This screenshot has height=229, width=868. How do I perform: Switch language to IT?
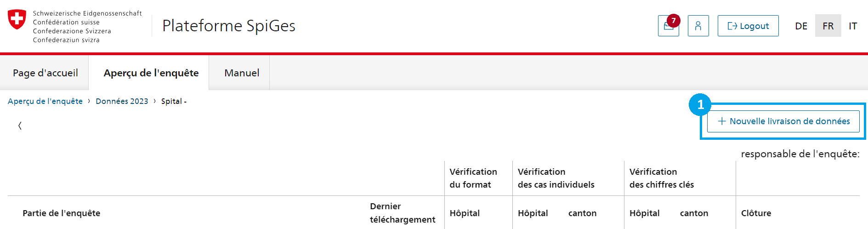click(x=853, y=26)
